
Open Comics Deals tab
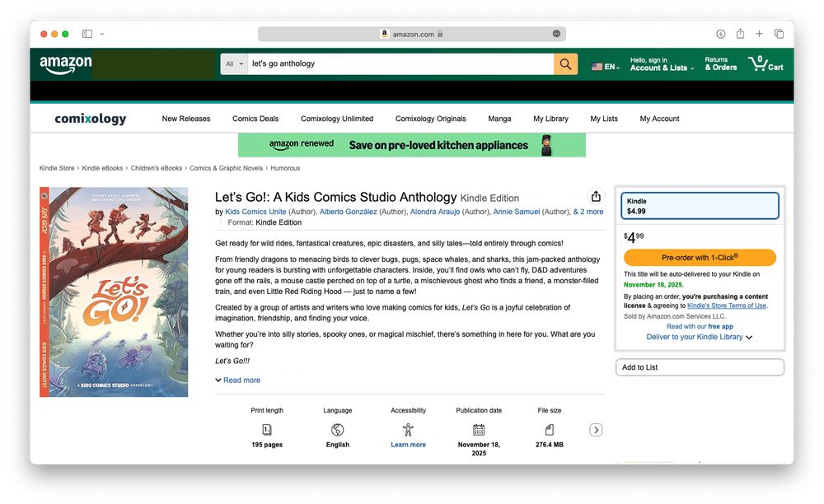(255, 119)
